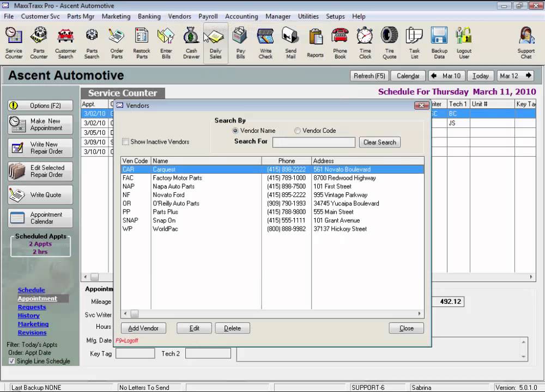Select the Enter Bills icon

click(x=166, y=43)
